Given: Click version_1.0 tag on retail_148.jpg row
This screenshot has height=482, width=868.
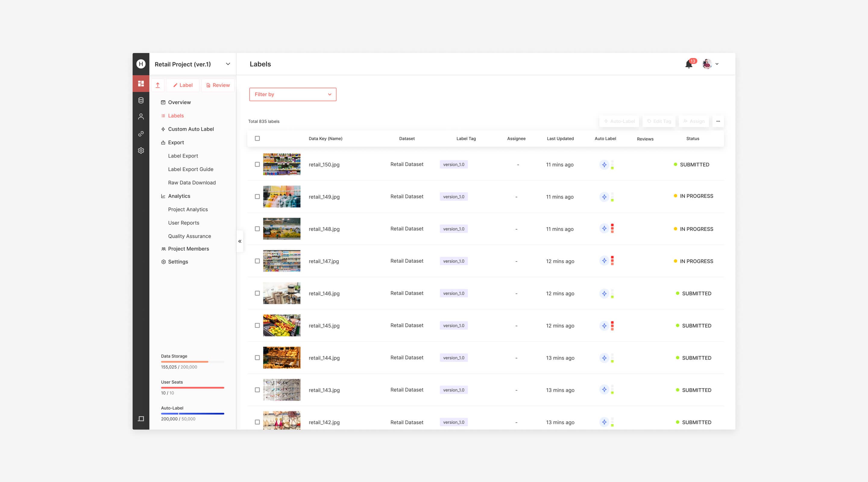Looking at the screenshot, I should click(x=454, y=229).
